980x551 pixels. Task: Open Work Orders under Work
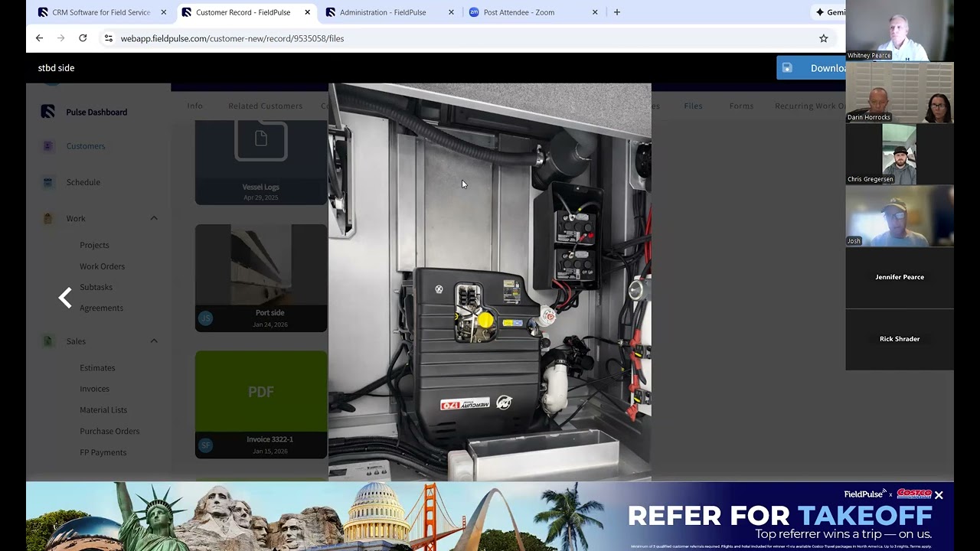click(x=102, y=266)
